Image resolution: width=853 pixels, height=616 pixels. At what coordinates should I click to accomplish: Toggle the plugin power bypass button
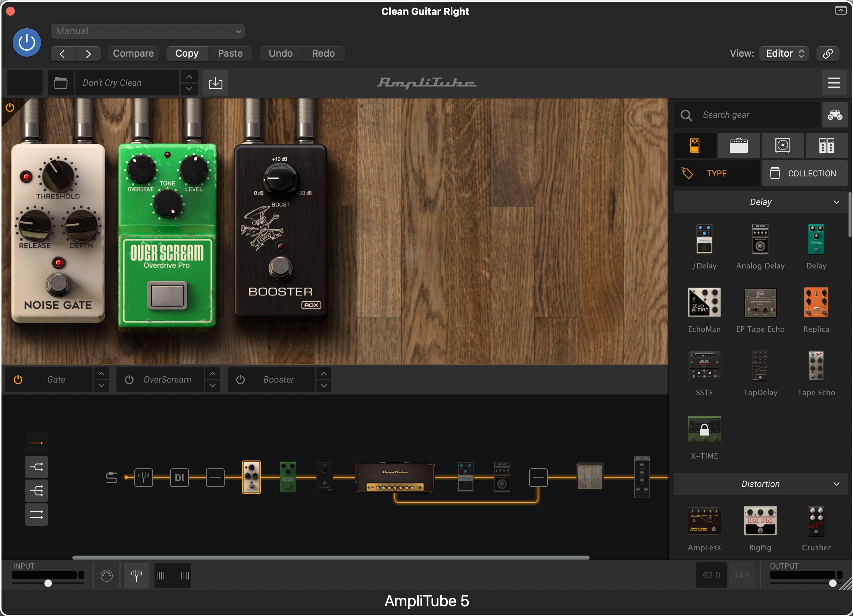(x=27, y=43)
